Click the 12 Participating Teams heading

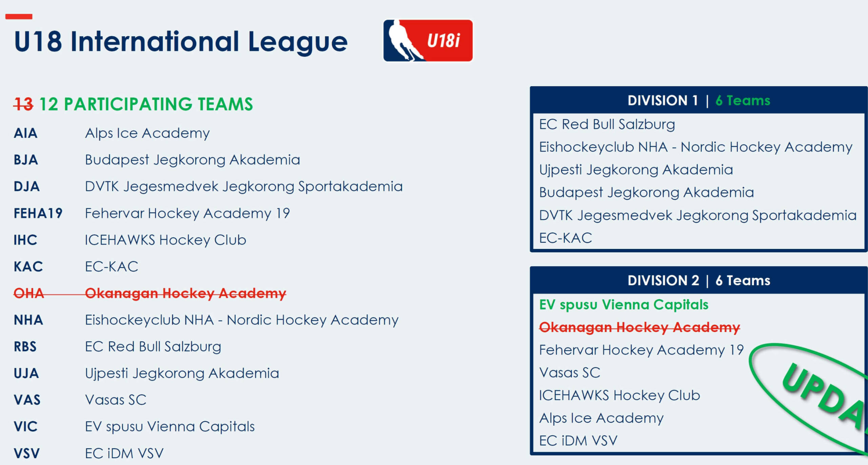point(146,104)
